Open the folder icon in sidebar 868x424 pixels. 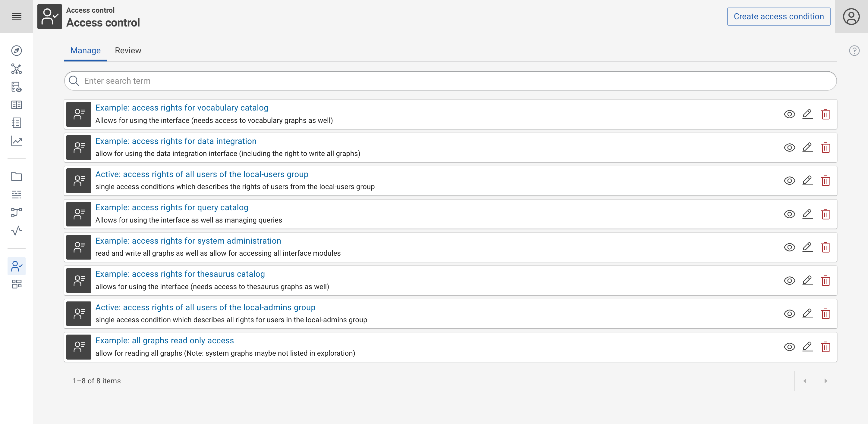17,176
